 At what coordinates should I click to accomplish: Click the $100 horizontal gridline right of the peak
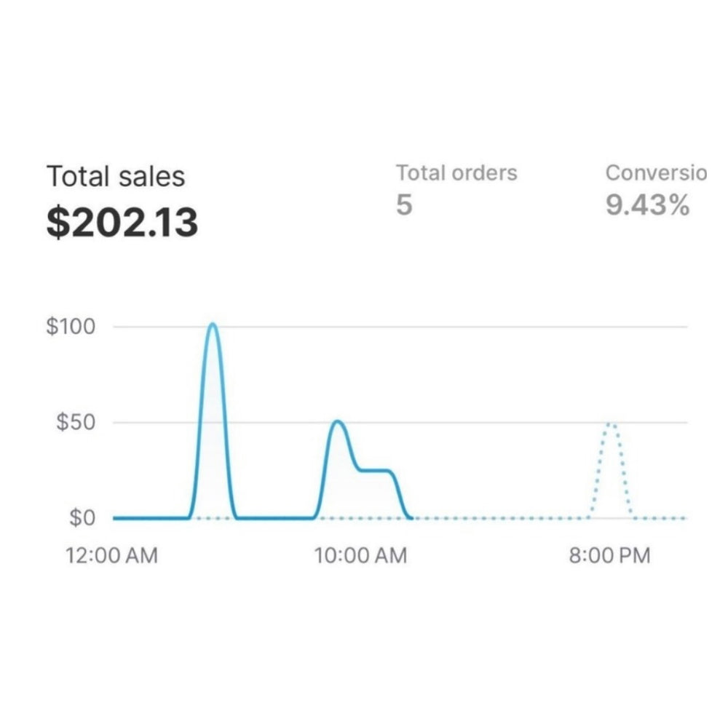click(451, 327)
